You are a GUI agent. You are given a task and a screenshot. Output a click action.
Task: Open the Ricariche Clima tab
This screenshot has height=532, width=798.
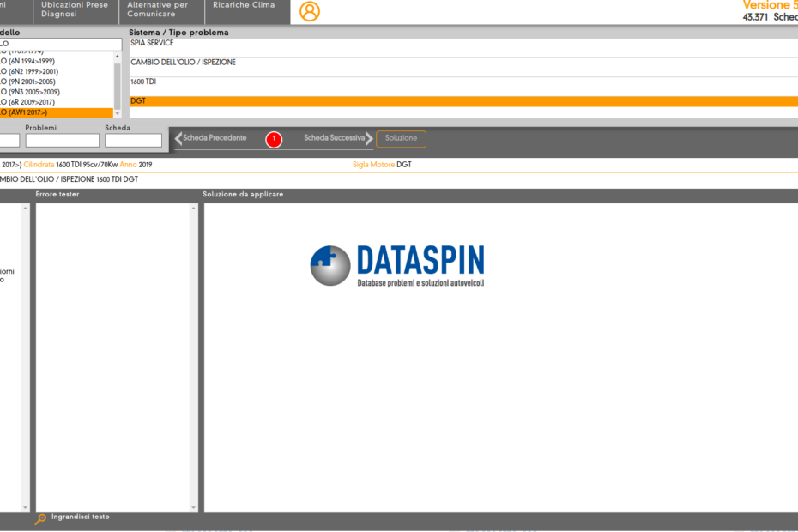tap(244, 6)
